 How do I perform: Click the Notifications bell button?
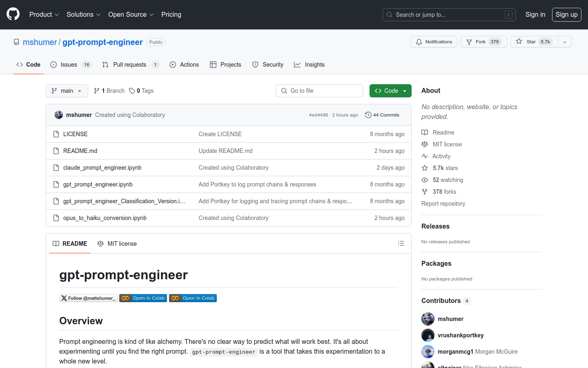434,42
